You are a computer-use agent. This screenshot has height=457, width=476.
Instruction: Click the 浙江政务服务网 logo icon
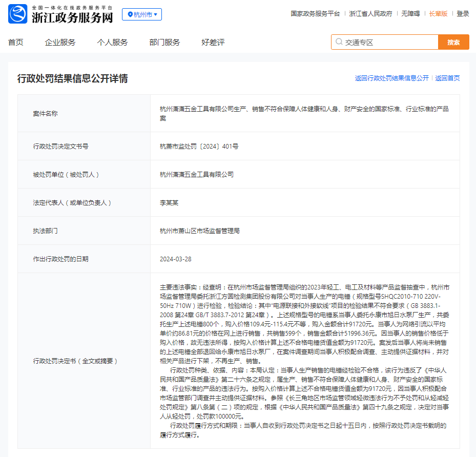(17, 14)
